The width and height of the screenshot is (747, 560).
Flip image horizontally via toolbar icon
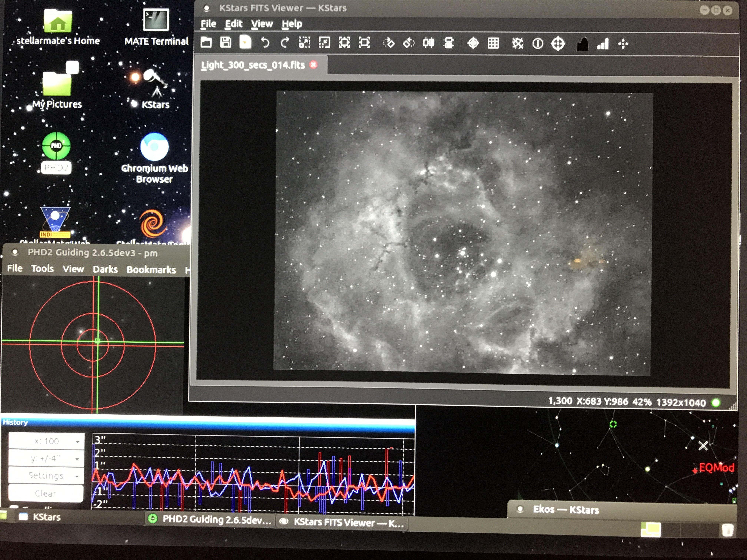[x=429, y=43]
